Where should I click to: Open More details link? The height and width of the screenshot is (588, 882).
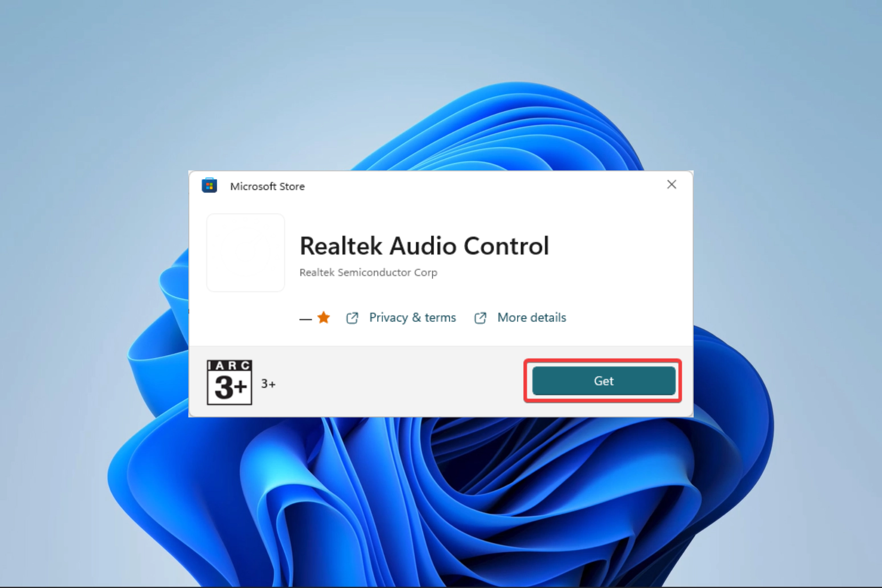tap(531, 317)
